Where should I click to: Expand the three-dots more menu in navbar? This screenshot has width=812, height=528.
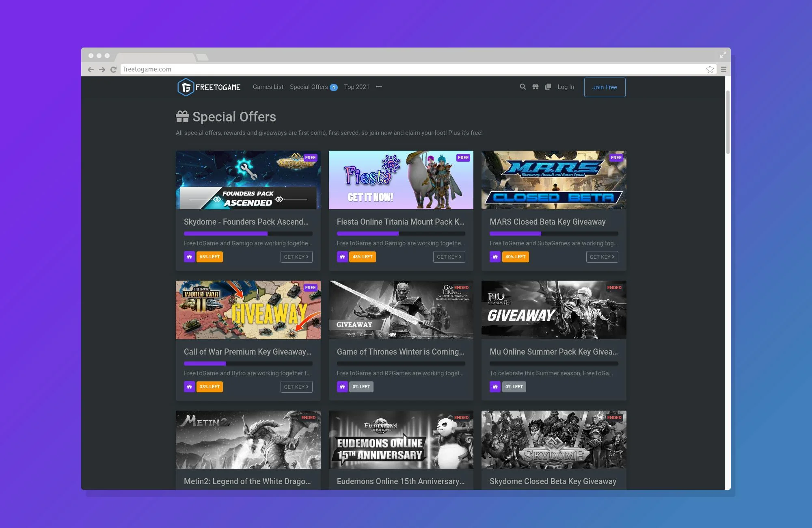point(379,87)
